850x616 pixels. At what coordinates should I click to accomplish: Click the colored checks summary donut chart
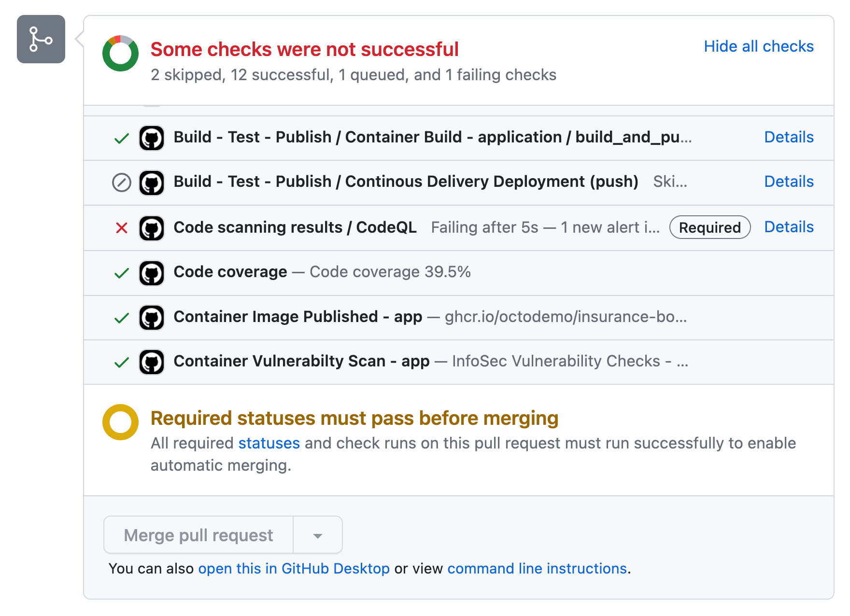[120, 52]
